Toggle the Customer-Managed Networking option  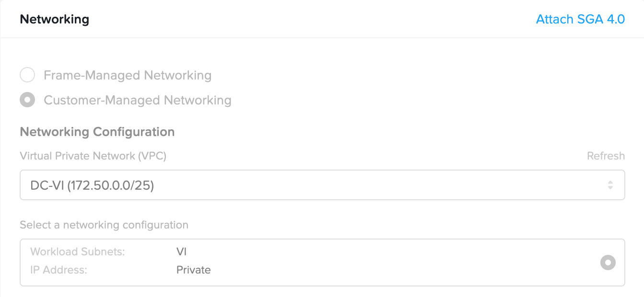coord(27,100)
